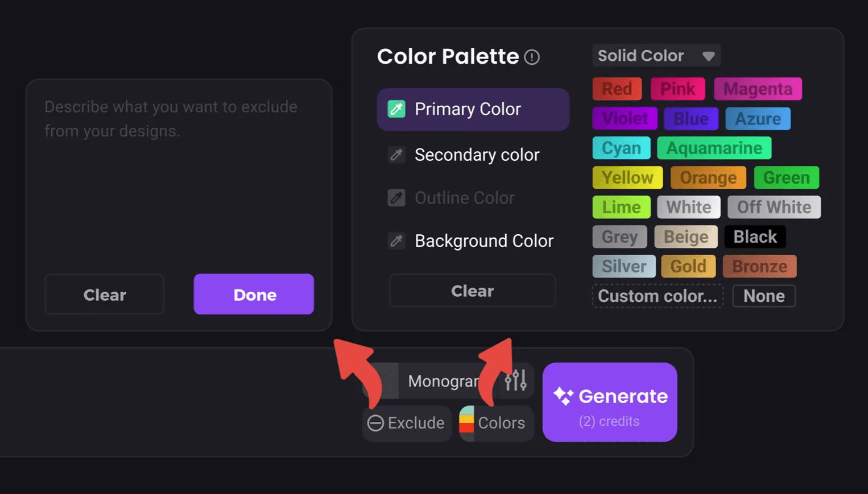Click the Generate button
The image size is (868, 494).
610,402
